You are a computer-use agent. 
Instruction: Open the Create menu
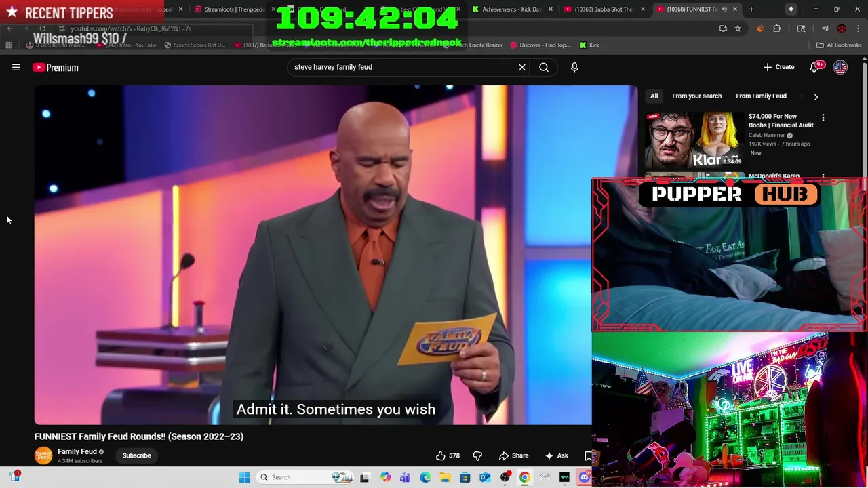(778, 67)
